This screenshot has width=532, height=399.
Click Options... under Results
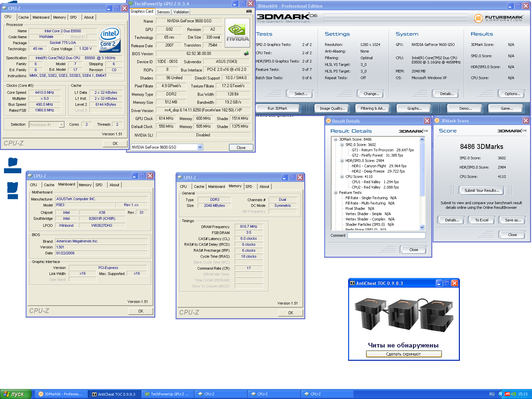click(x=512, y=94)
